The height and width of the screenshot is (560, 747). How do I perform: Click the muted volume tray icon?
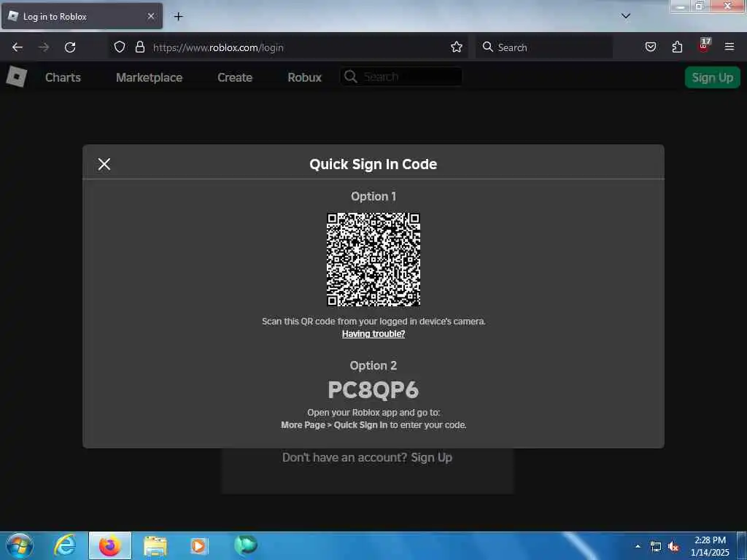point(673,547)
